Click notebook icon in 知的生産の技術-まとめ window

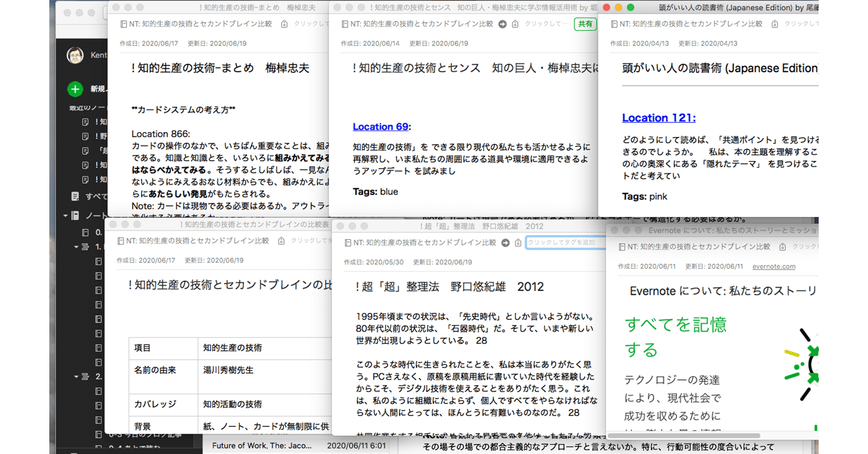tap(123, 24)
